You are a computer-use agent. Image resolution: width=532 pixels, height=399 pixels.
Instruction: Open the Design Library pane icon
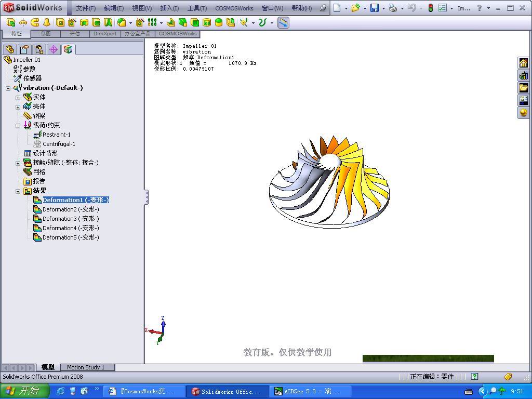(524, 75)
